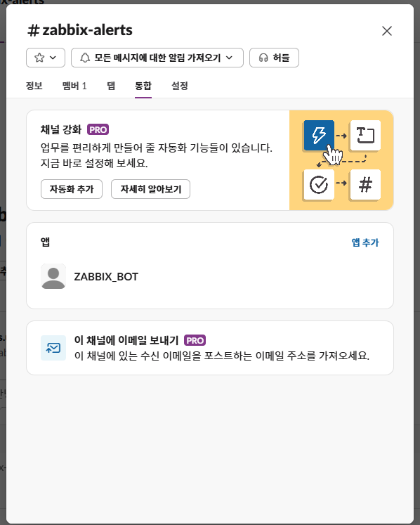Switch to the 정보 tab

tap(34, 86)
